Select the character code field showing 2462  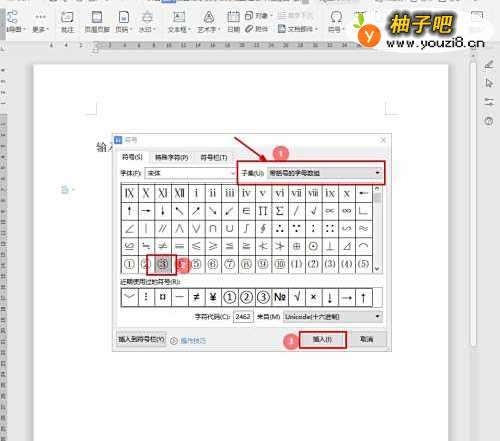point(243,316)
